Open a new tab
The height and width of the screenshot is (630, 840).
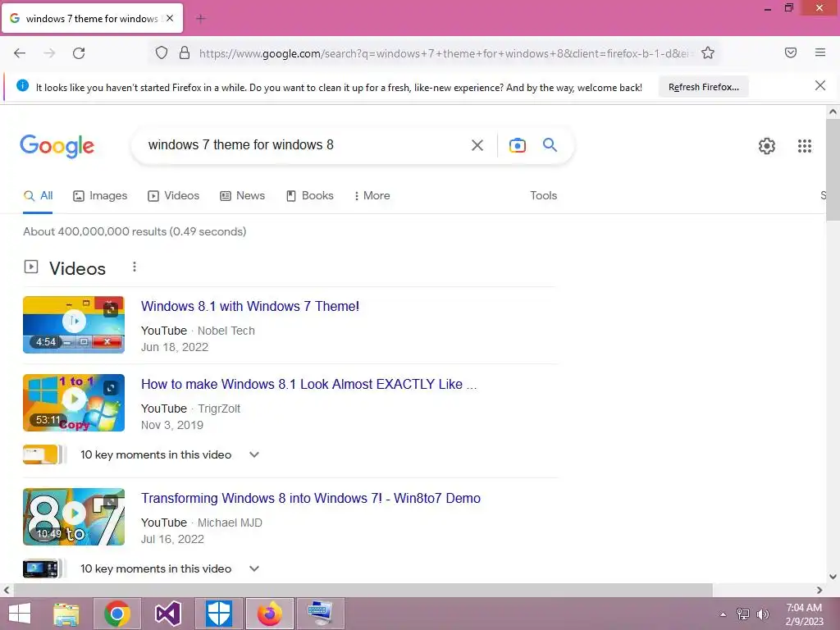click(x=201, y=19)
